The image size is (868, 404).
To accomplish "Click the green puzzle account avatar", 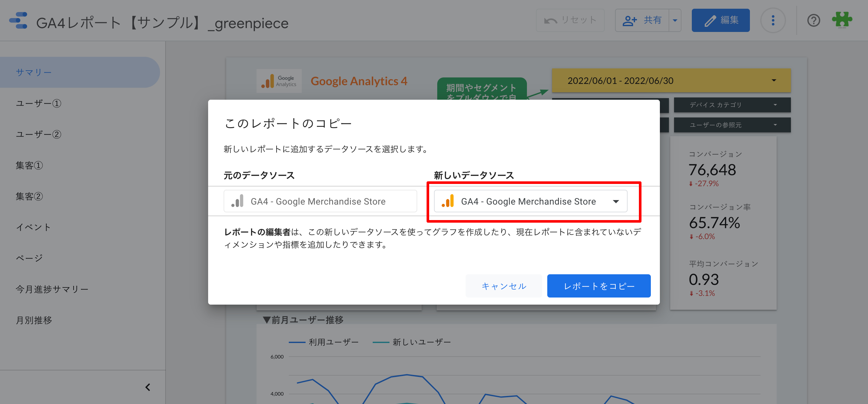I will [x=842, y=20].
